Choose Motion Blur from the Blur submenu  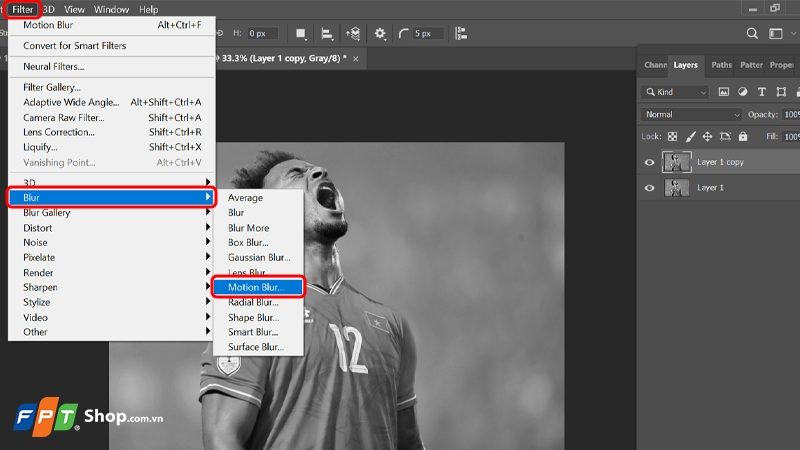256,287
